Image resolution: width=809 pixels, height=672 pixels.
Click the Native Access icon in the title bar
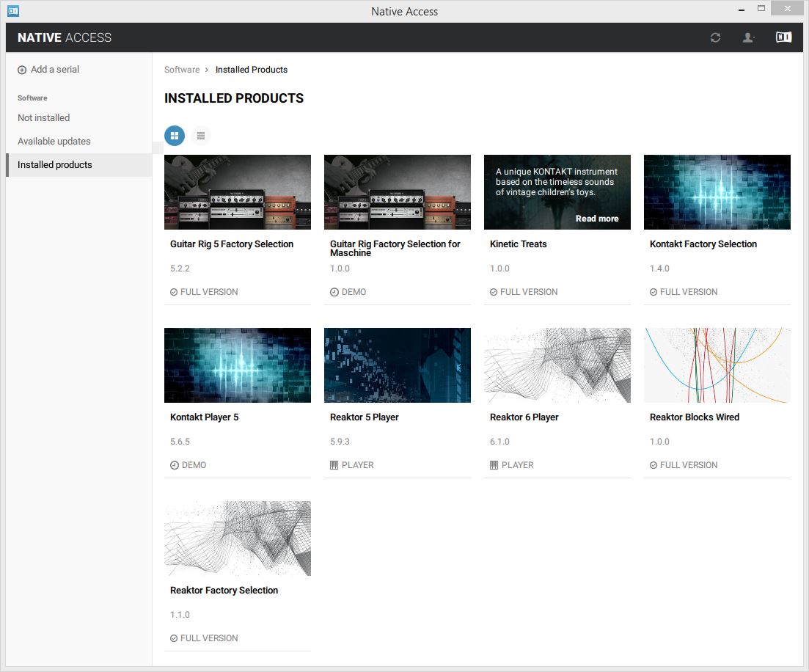pos(12,10)
